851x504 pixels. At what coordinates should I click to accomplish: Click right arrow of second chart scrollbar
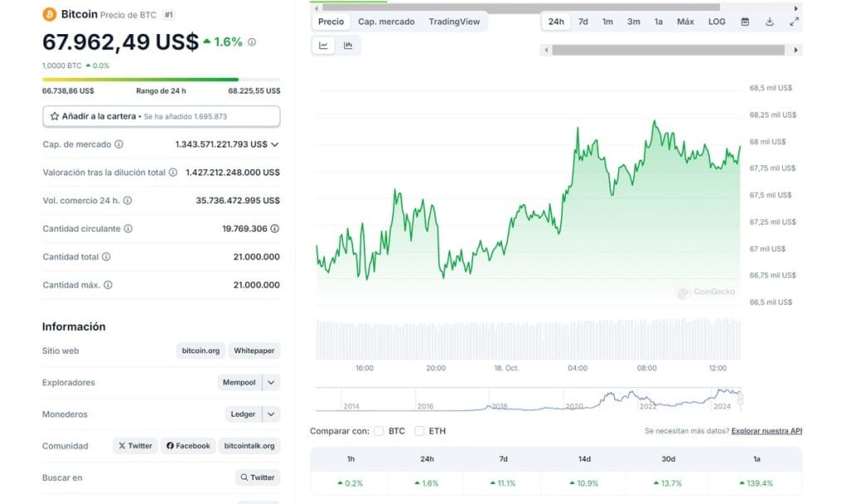tap(795, 50)
